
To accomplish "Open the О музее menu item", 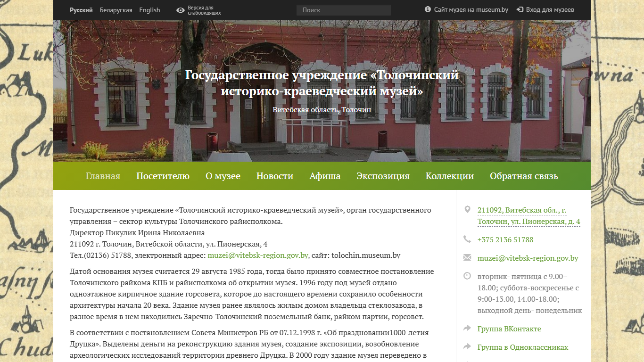I will point(223,176).
